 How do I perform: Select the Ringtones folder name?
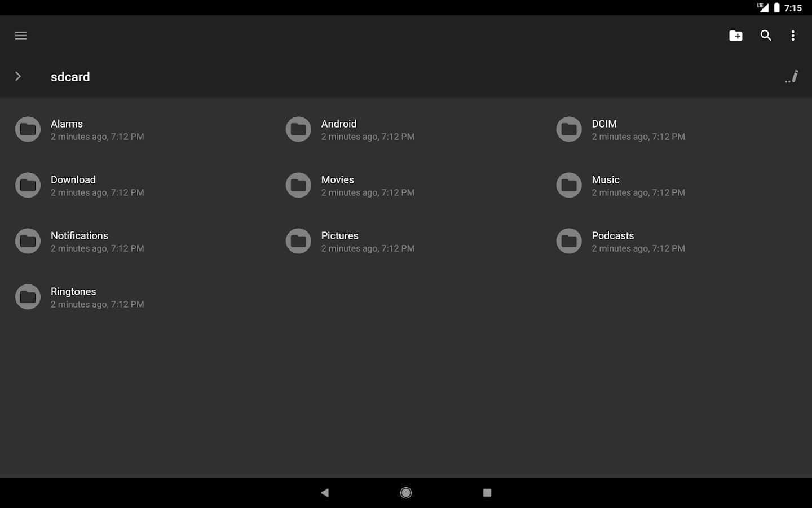73,292
